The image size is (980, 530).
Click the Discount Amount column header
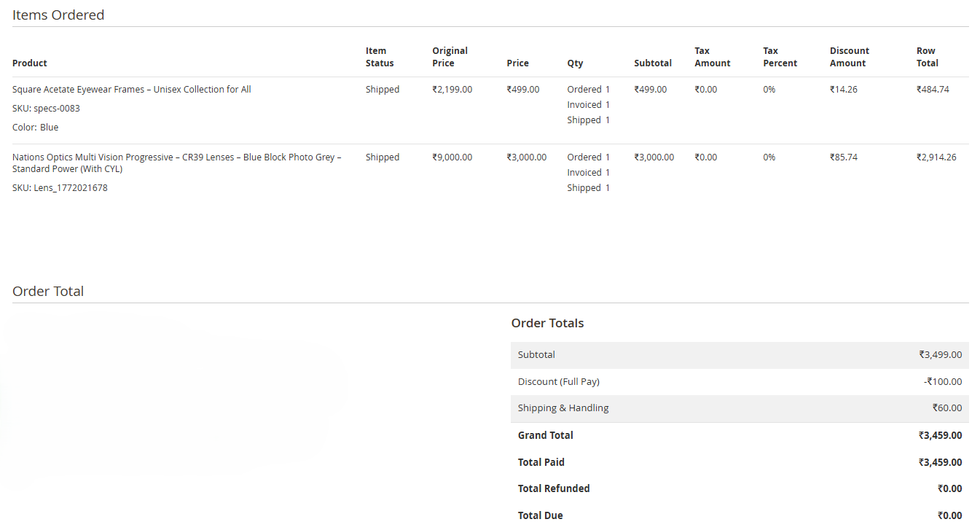pos(849,57)
